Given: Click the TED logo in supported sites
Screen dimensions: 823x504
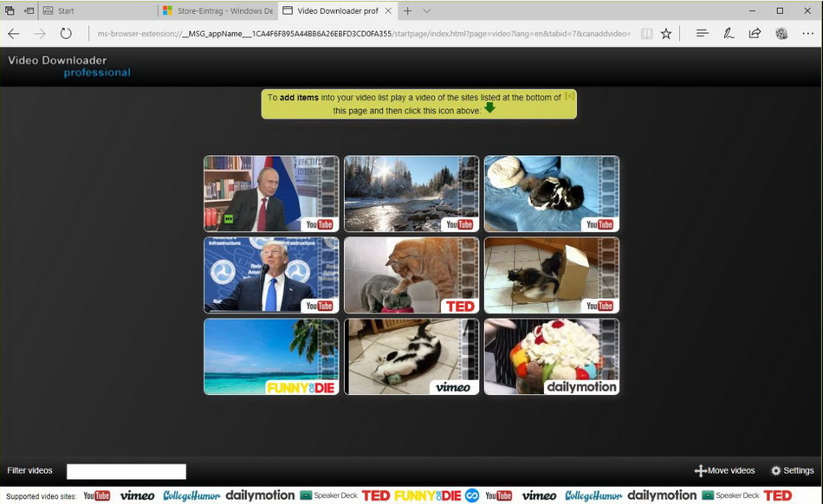Looking at the screenshot, I should pyautogui.click(x=376, y=495).
